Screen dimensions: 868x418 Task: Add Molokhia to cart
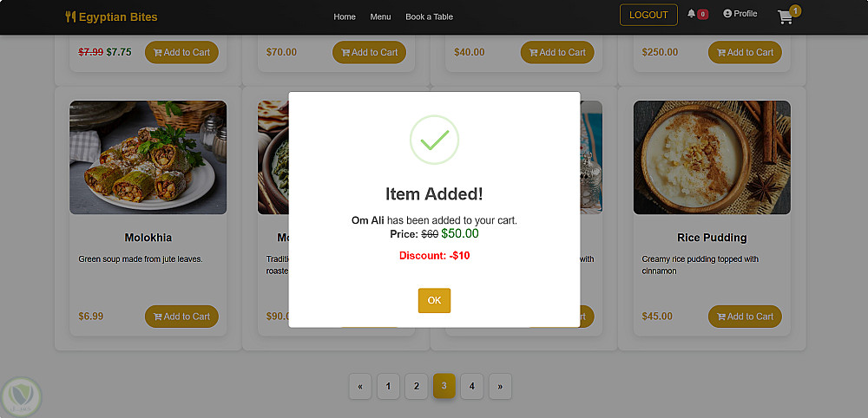tap(181, 317)
